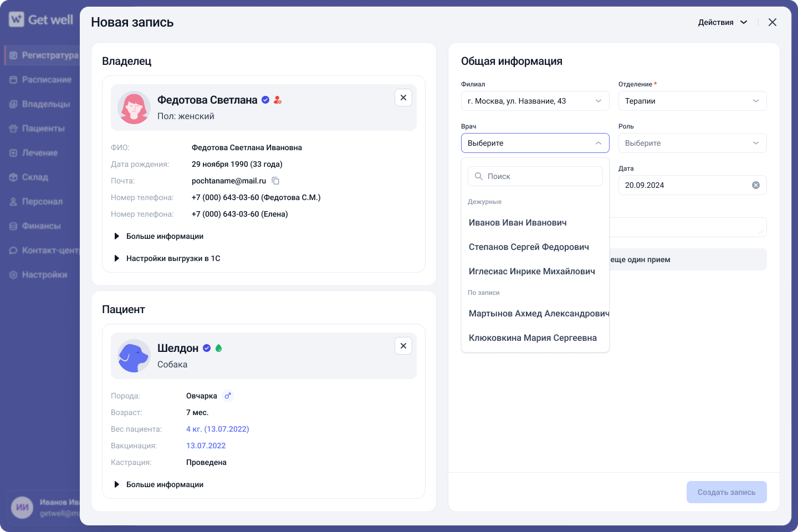Click phone number (Федотова С.М.)
This screenshot has width=798, height=532.
256,197
